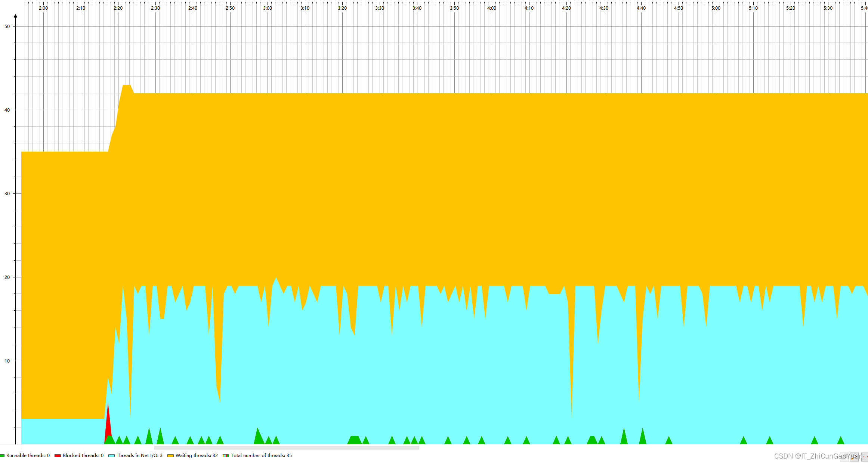
Task: Click the horizontal scrollbar thumb below the chart
Action: coord(287,447)
